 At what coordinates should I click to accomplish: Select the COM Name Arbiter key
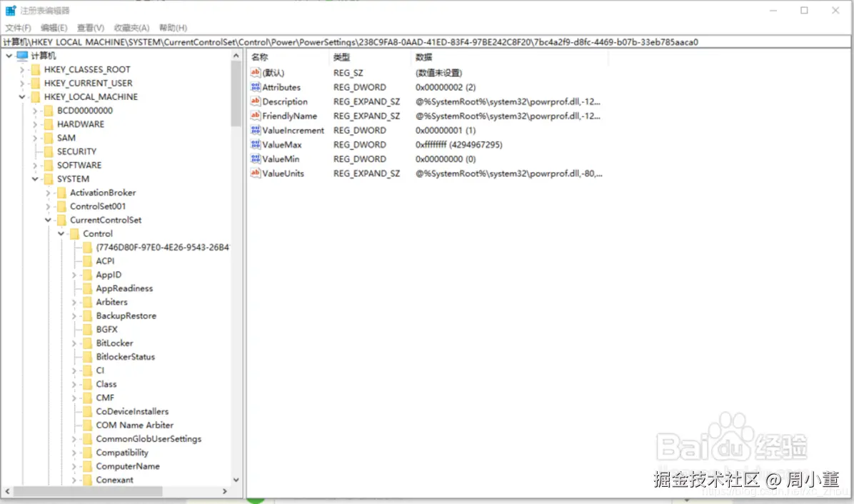134,425
